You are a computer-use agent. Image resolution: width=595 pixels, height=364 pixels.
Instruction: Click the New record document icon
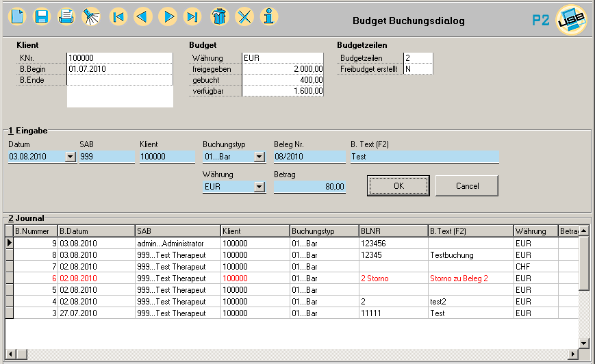point(17,16)
